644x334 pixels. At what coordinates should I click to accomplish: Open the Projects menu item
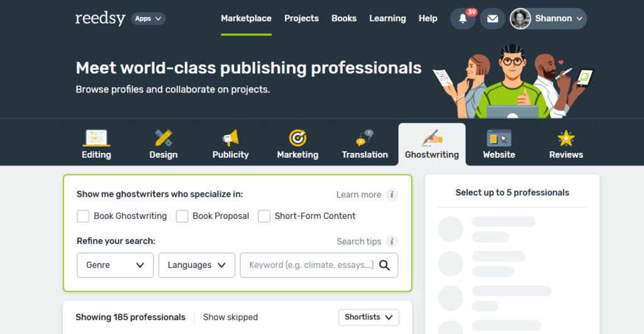point(301,18)
